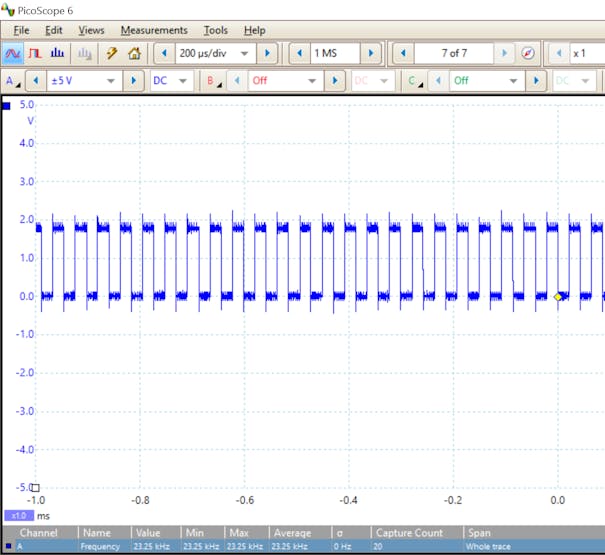Switch to Scope mode icon
605x555 pixels.
13,53
